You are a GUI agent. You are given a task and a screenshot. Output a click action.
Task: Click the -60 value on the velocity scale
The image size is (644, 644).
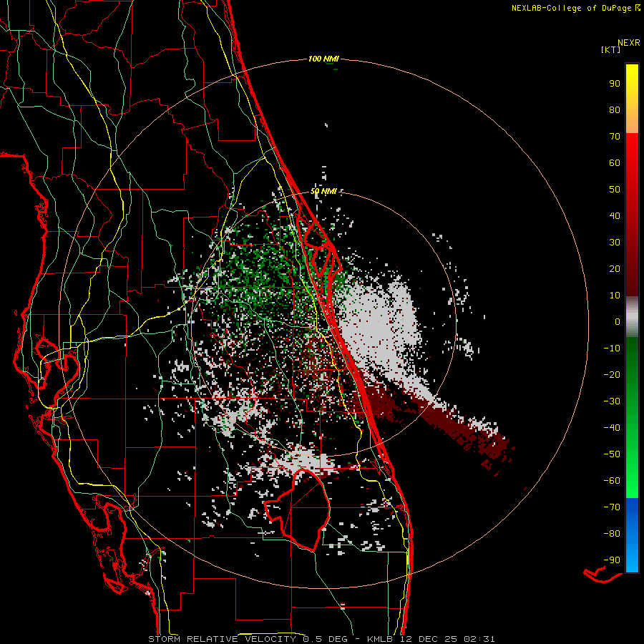pos(612,481)
